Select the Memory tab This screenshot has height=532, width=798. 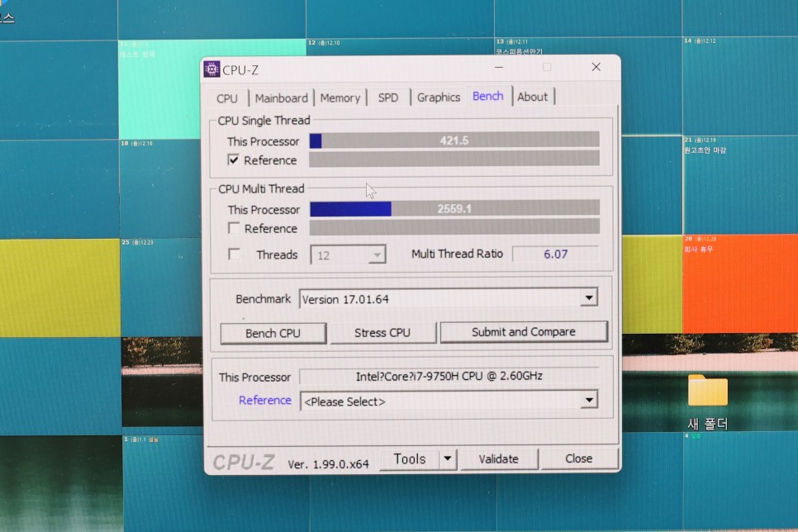pyautogui.click(x=340, y=97)
